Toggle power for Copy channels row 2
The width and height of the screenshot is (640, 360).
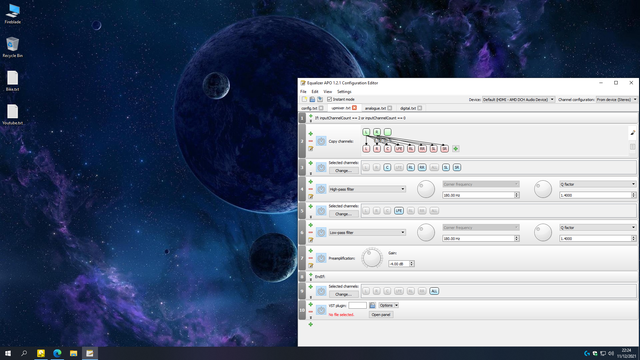point(321,141)
